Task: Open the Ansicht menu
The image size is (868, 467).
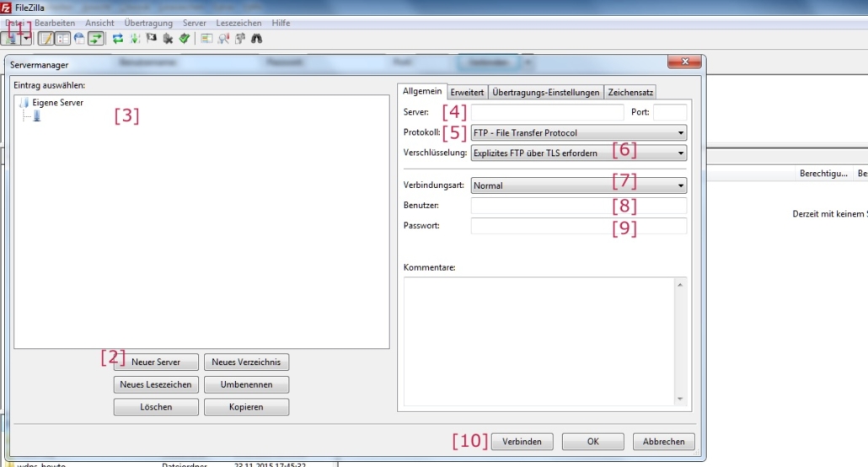Action: 99,24
